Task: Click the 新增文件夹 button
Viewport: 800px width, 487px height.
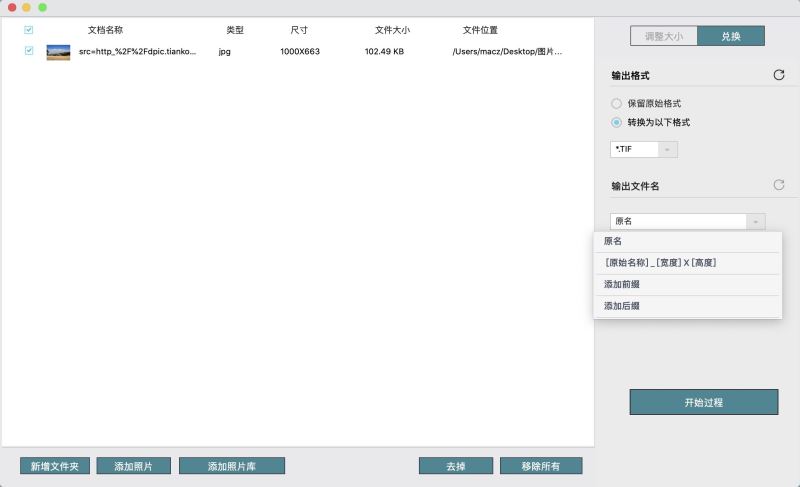Action: (x=55, y=466)
